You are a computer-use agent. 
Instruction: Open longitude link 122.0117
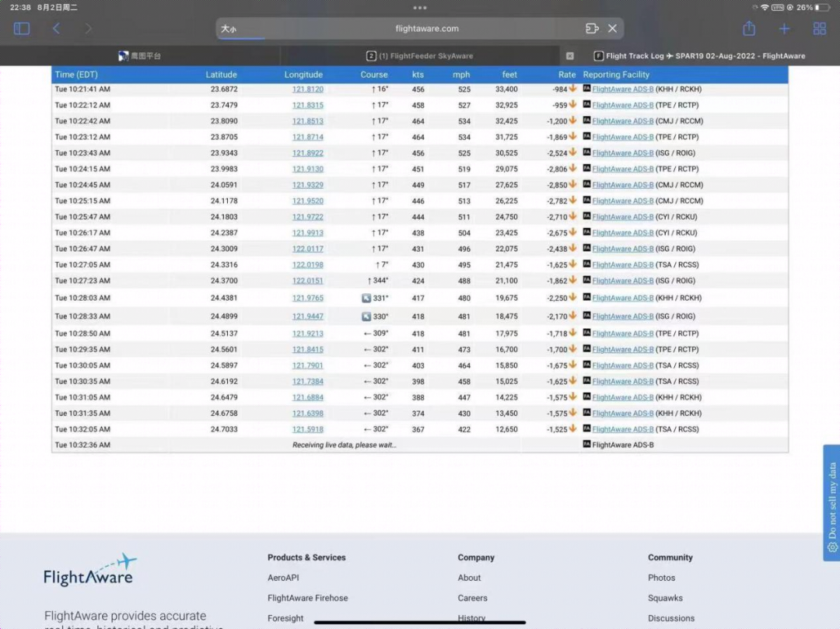coord(307,249)
